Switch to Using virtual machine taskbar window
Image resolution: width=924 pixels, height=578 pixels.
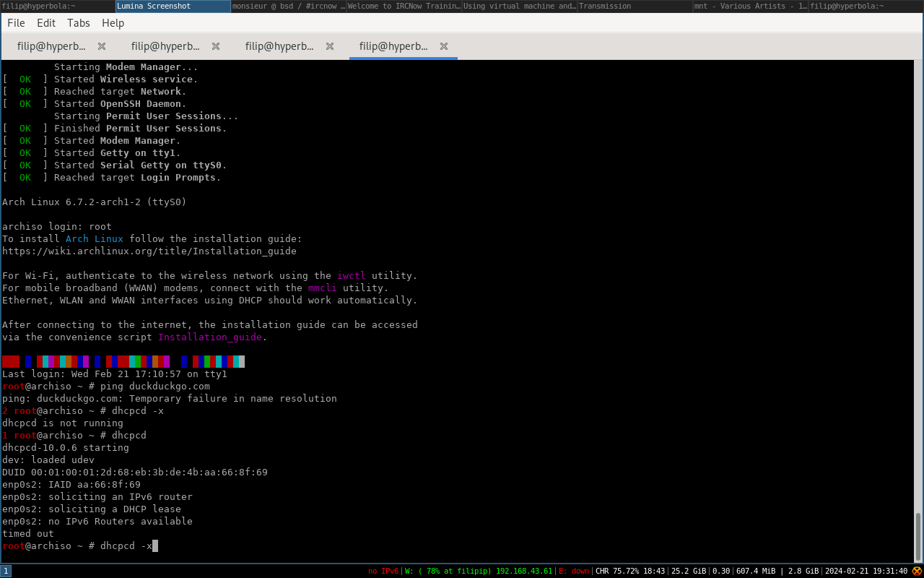(x=520, y=6)
